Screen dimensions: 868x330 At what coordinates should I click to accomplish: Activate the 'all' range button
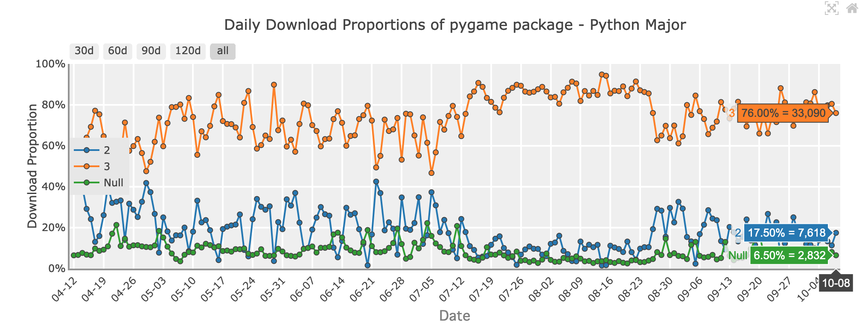tap(222, 51)
